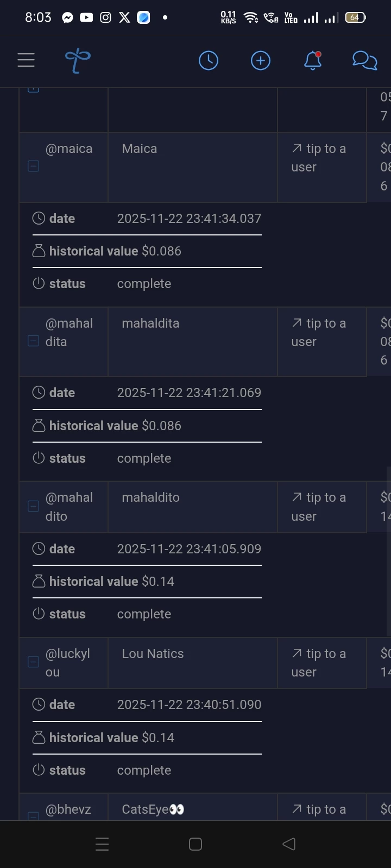This screenshot has height=868, width=391.
Task: Tap the 2025-11-22 23:41:34.037 date value
Action: [x=189, y=219]
